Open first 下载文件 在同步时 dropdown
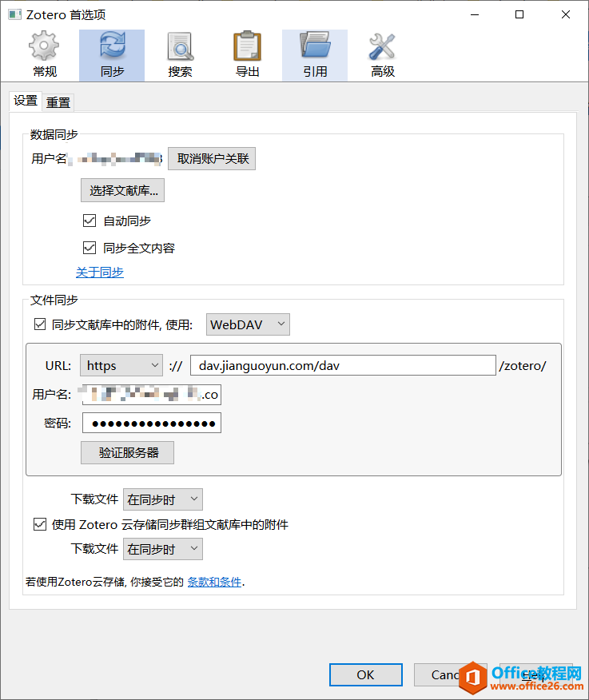Viewport: 589px width, 700px height. click(x=163, y=499)
